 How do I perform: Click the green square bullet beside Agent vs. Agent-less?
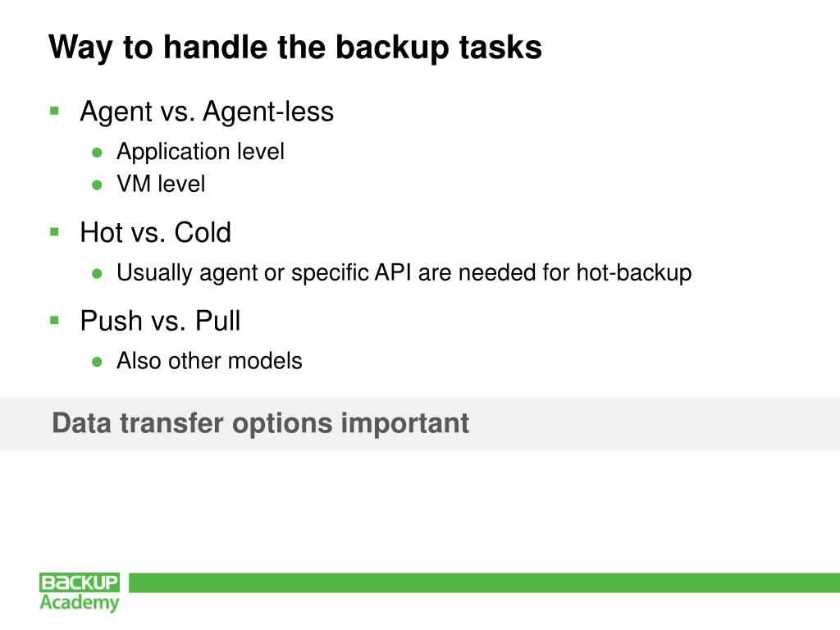click(55, 109)
